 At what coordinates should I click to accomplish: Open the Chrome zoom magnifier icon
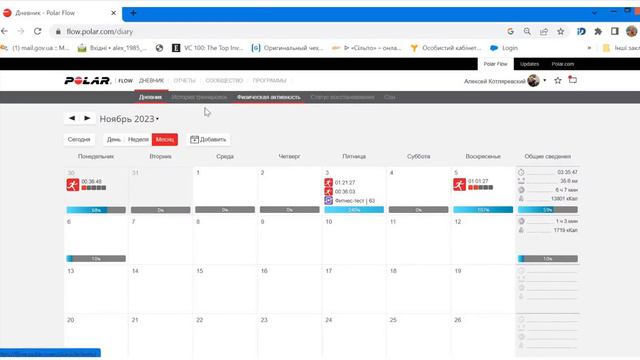[x=527, y=31]
